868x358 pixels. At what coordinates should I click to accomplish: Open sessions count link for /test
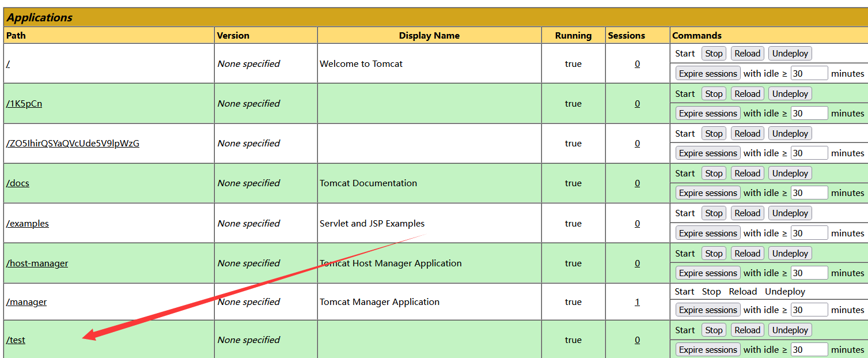(x=637, y=340)
